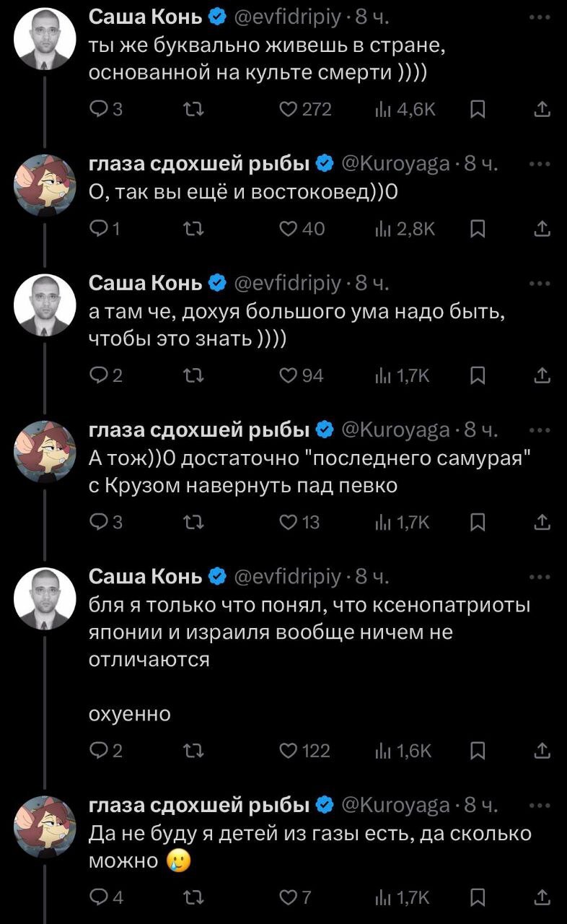567x924 pixels.
Task: Open three-dot menu on last tweet
Action: point(540,805)
